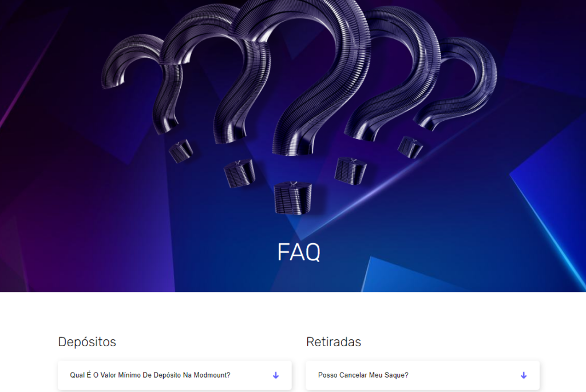Click the word Saque in withdrawal question
Viewport: 586px width, 392px height.
tap(397, 375)
